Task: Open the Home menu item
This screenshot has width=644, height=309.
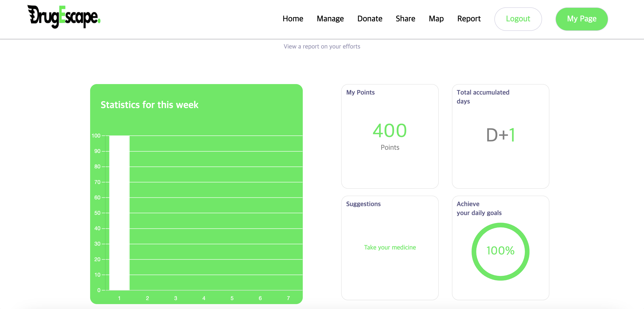Action: coord(293,19)
